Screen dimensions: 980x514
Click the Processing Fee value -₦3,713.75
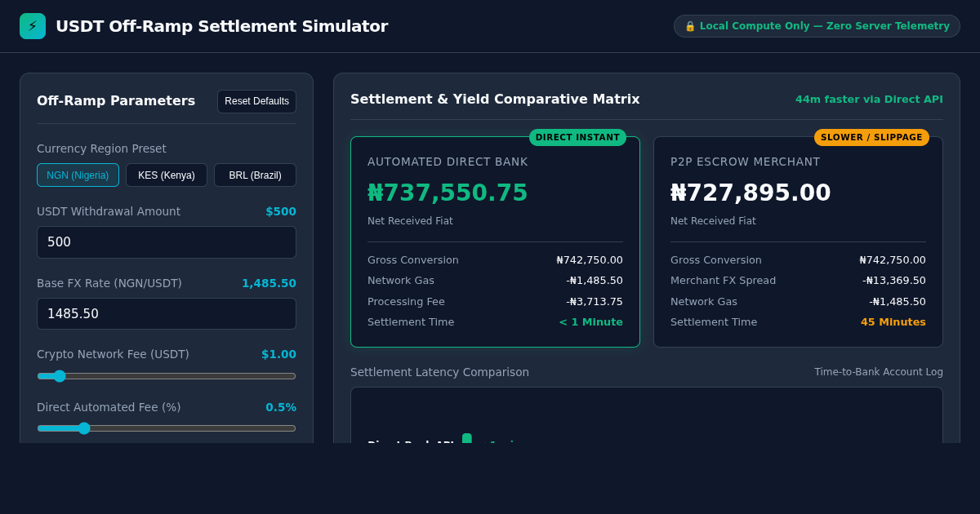point(595,302)
